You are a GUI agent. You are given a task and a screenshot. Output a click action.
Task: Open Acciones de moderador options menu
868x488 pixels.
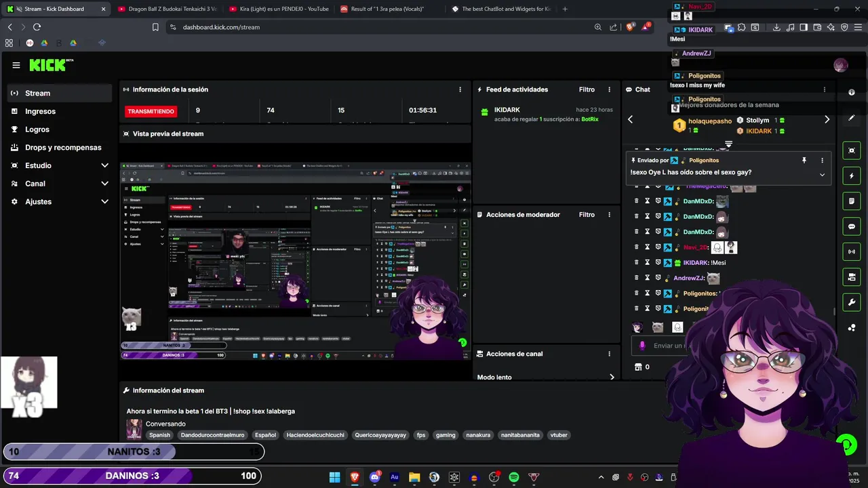(609, 215)
